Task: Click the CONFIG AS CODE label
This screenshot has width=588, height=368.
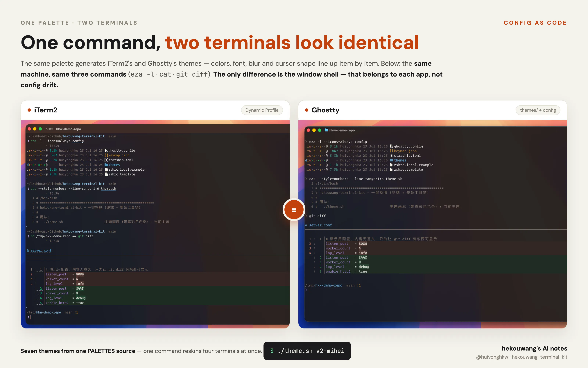Action: [535, 23]
